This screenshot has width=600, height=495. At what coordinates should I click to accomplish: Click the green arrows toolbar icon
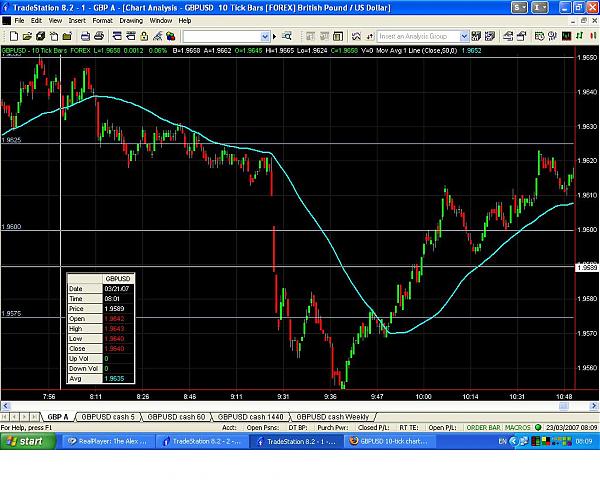[x=580, y=36]
